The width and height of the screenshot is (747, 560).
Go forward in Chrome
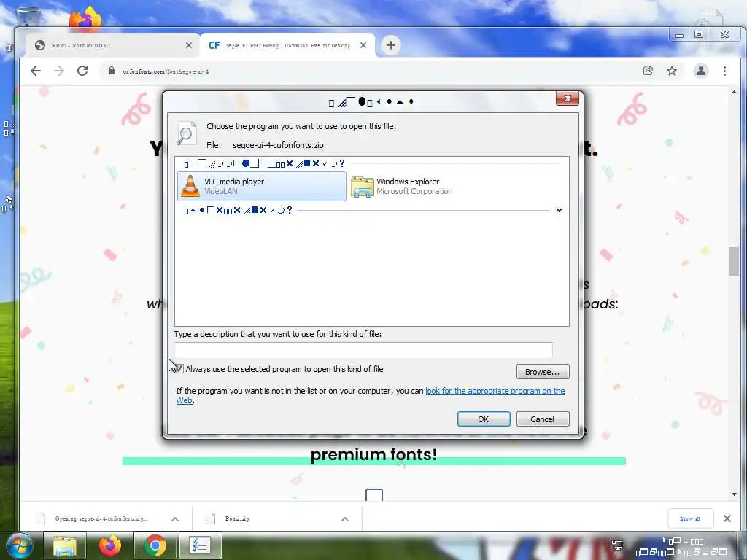[x=59, y=71]
